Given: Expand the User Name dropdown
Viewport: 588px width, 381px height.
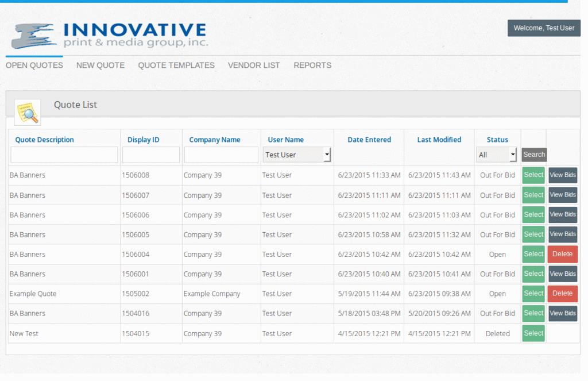Looking at the screenshot, I should (x=297, y=155).
